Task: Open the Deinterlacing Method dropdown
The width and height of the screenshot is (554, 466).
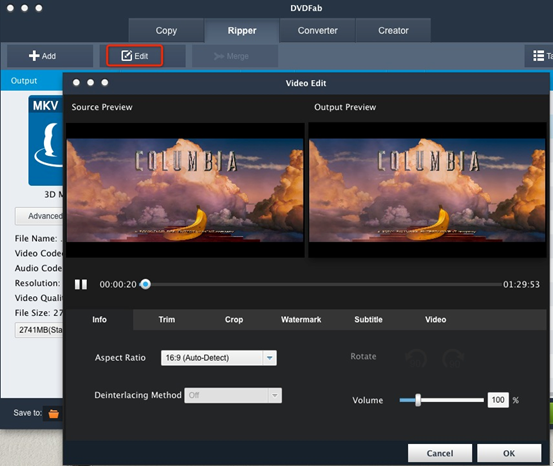Action: point(233,395)
